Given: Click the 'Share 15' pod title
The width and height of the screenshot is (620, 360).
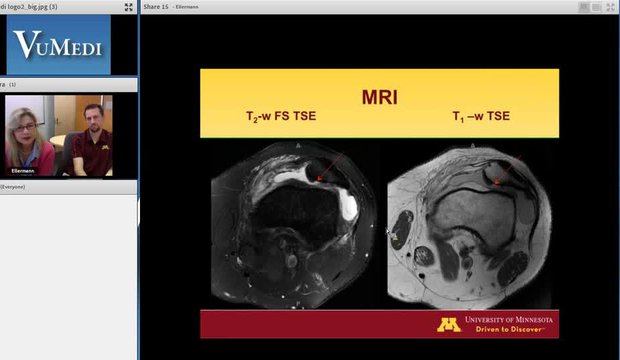Looking at the screenshot, I should (156, 7).
